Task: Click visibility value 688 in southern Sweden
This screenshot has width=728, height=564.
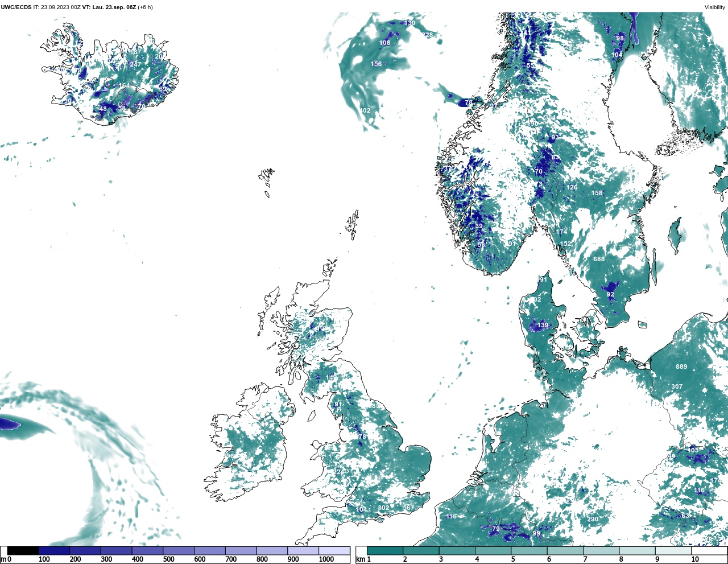Action: click(x=599, y=259)
